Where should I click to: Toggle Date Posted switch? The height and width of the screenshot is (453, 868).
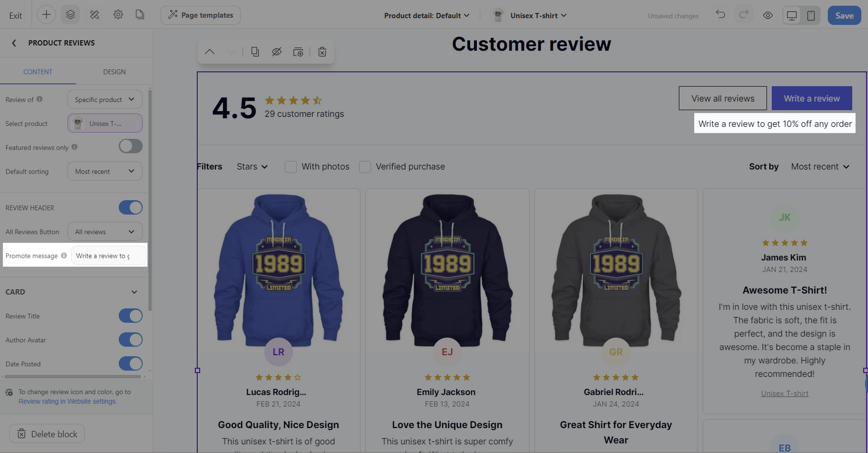[131, 363]
